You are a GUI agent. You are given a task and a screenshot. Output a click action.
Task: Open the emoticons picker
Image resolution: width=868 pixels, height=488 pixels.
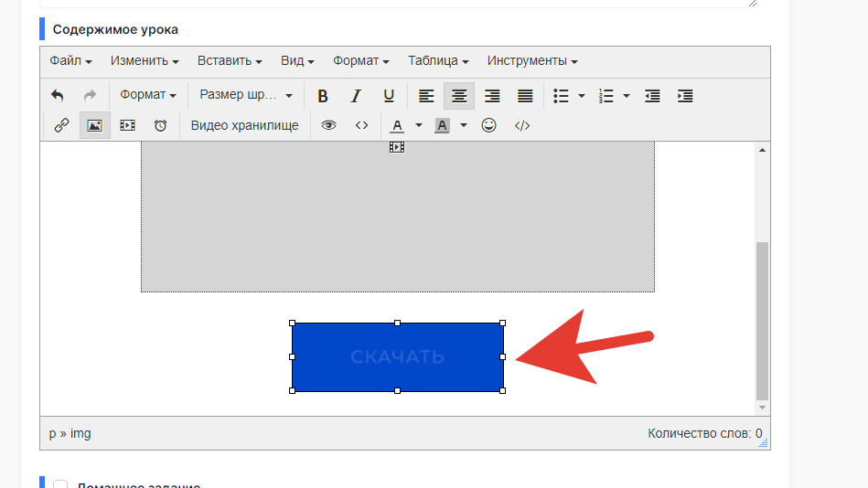click(488, 125)
